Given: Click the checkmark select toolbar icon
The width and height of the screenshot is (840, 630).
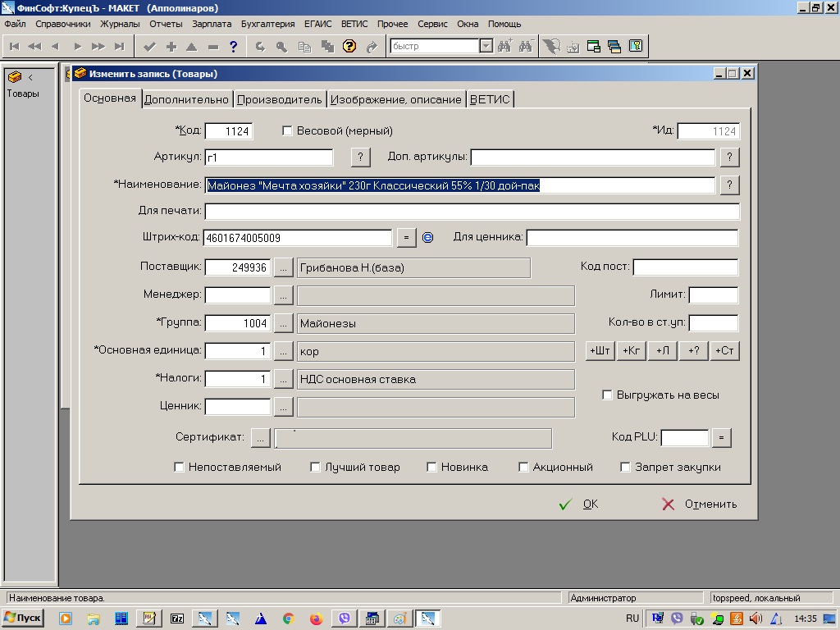Looking at the screenshot, I should point(150,47).
